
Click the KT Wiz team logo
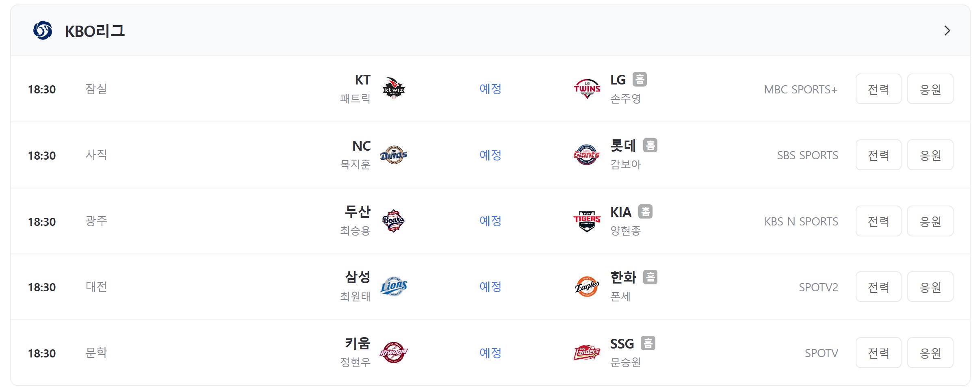click(394, 89)
